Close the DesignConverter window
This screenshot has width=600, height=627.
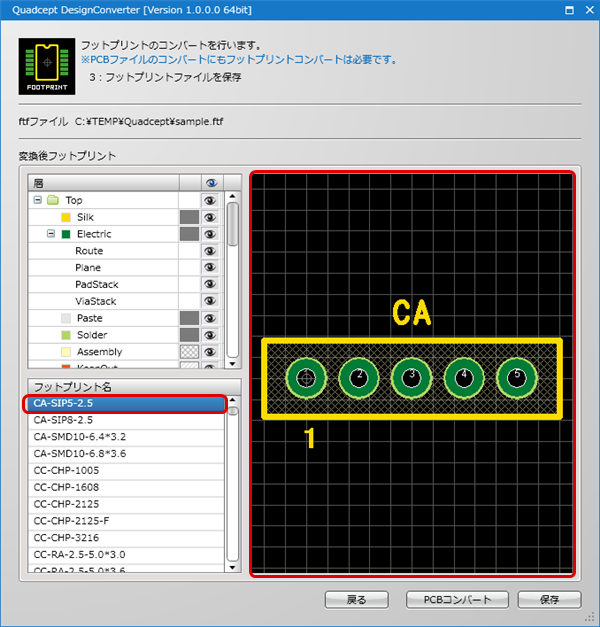coord(590,10)
